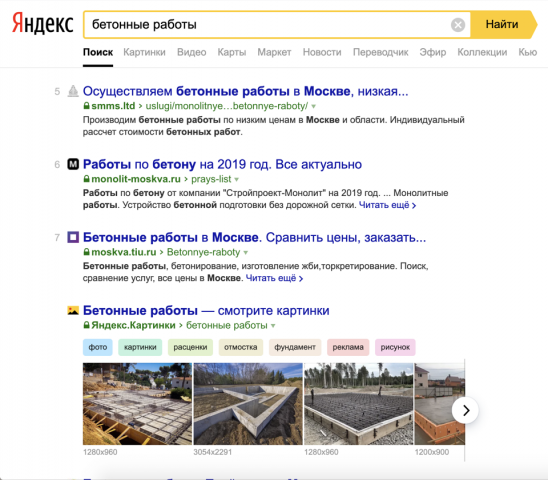548x480 pixels.
Task: Open the Betonnye-raboty path link
Action: pyautogui.click(x=203, y=252)
